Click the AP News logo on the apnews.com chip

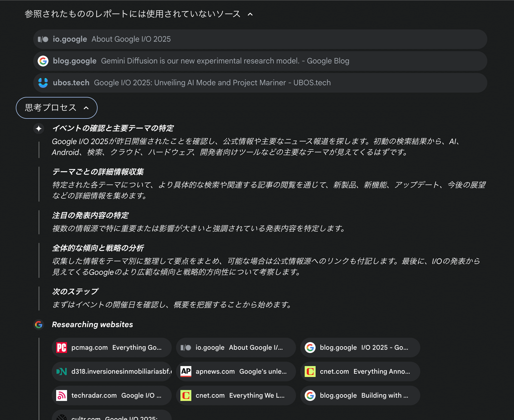pyautogui.click(x=186, y=372)
